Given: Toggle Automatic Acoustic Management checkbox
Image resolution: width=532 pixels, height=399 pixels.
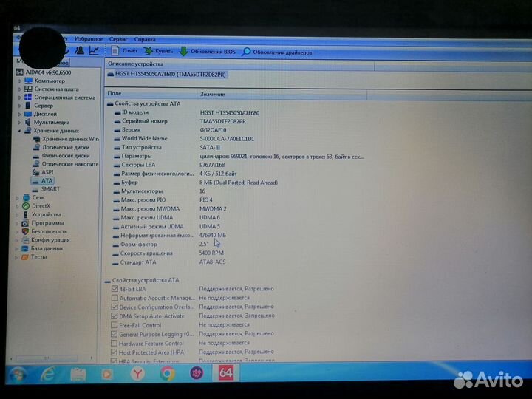Looking at the screenshot, I should coord(115,298).
